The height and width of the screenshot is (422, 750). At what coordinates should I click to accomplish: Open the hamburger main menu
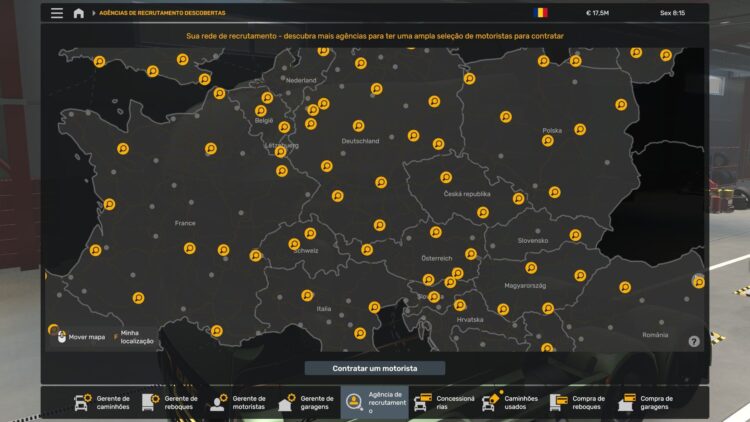[x=57, y=13]
